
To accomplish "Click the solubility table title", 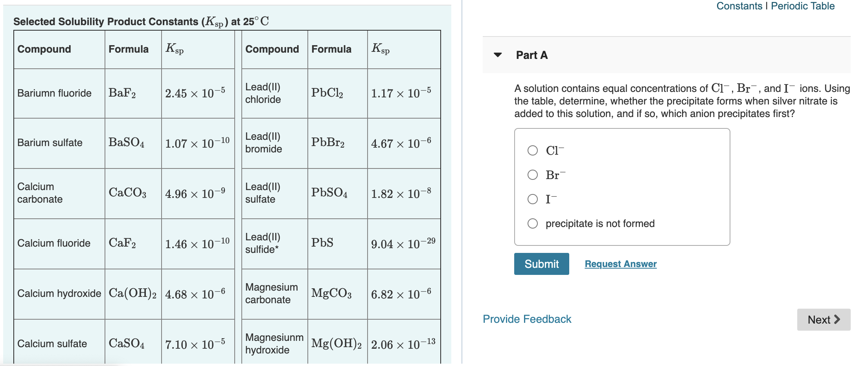I will [140, 22].
